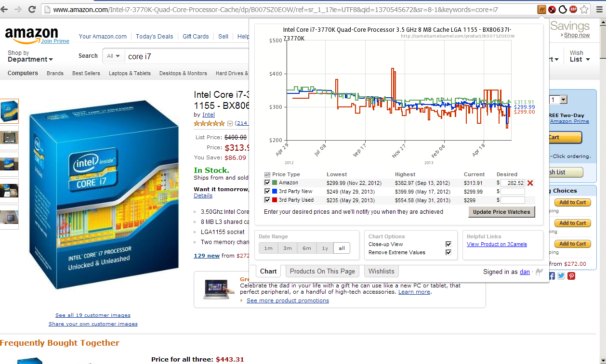The width and height of the screenshot is (606, 364).
Task: Open the Adblock Plus ABP icon
Action: point(573,9)
